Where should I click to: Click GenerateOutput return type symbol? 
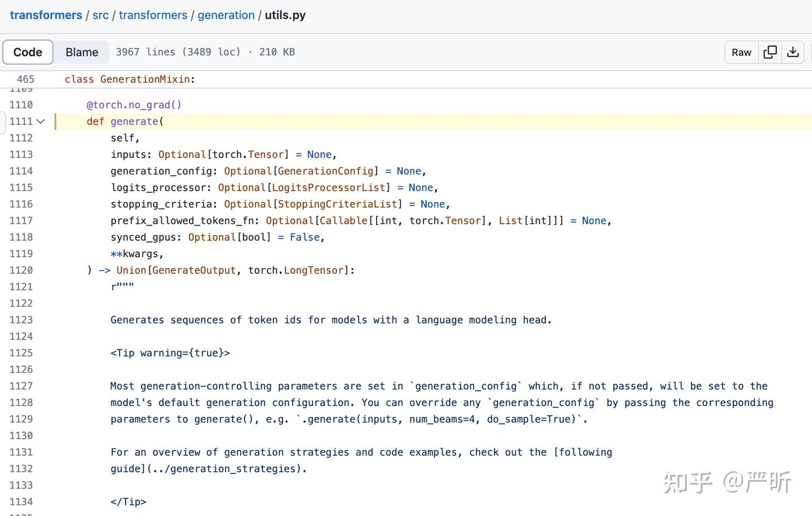[x=193, y=270]
